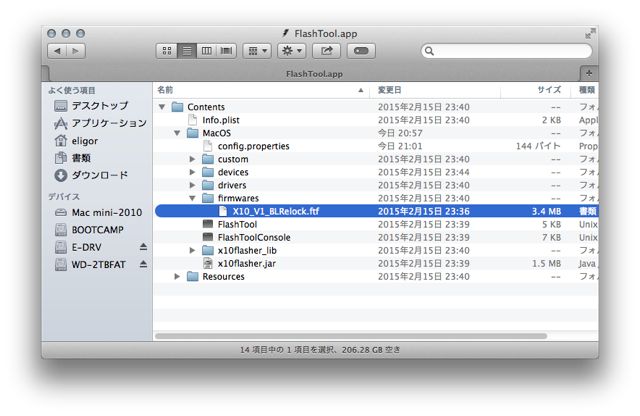Expand the x10flasher_lib folder
The width and height of the screenshot is (640, 416).
pos(192,251)
